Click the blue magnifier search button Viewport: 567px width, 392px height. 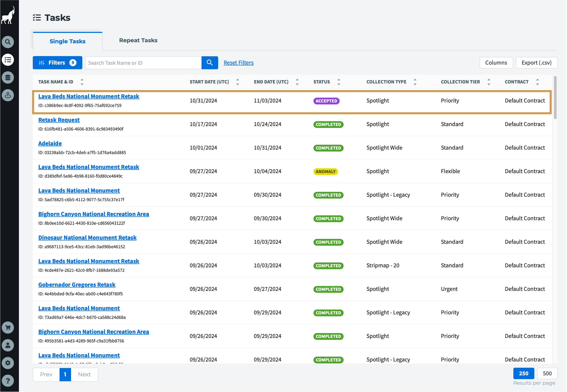coord(210,63)
